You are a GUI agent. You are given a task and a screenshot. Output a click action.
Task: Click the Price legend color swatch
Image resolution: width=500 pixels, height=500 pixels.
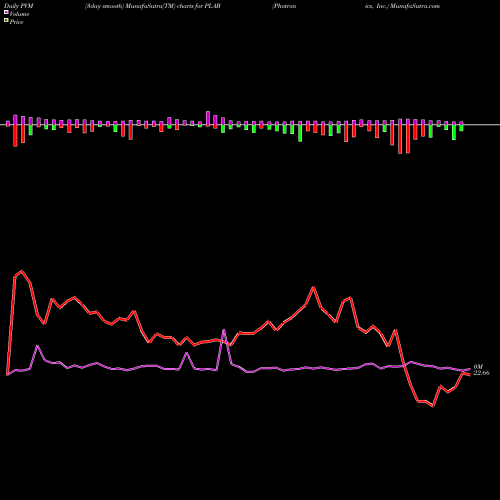click(6, 21)
